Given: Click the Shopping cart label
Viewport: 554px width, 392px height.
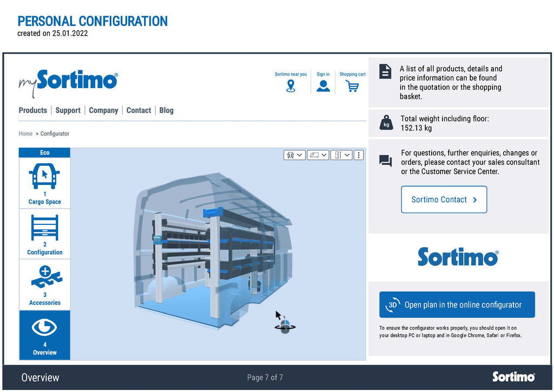Looking at the screenshot, I should [x=352, y=74].
